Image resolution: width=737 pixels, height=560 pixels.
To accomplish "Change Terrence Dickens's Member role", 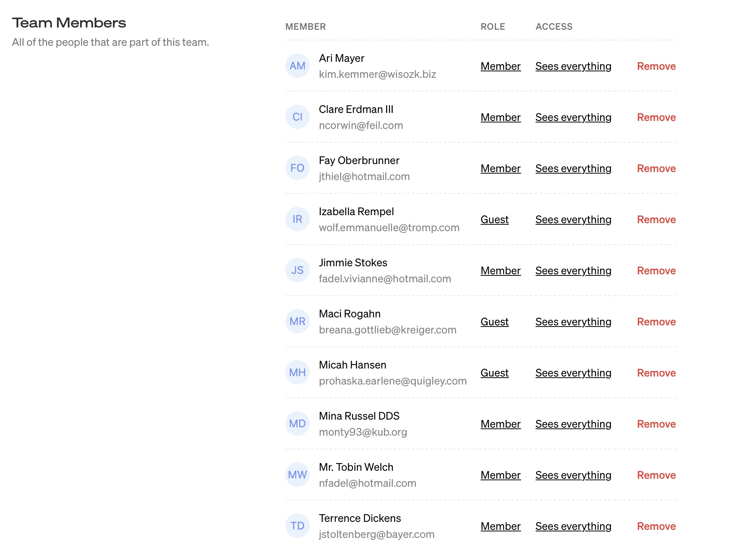I will 500,526.
